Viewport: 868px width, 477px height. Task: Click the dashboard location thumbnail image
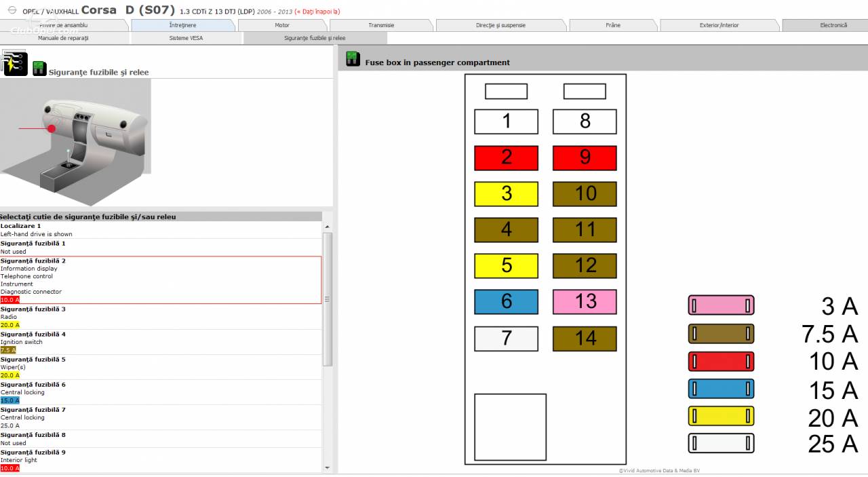(x=75, y=142)
